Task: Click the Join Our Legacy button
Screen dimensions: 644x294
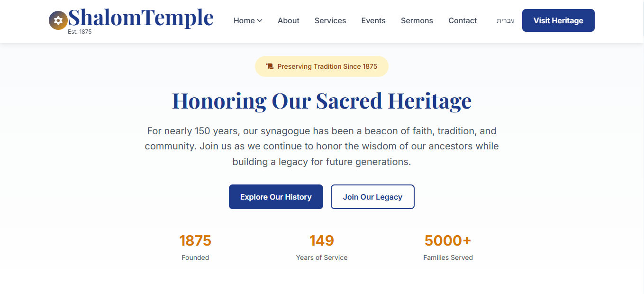Action: tap(372, 197)
